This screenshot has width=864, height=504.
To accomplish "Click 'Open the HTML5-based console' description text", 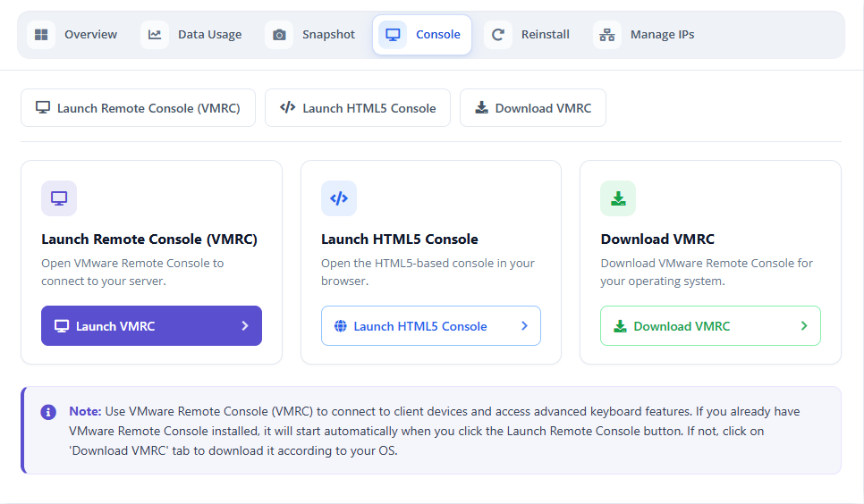I will click(x=428, y=272).
